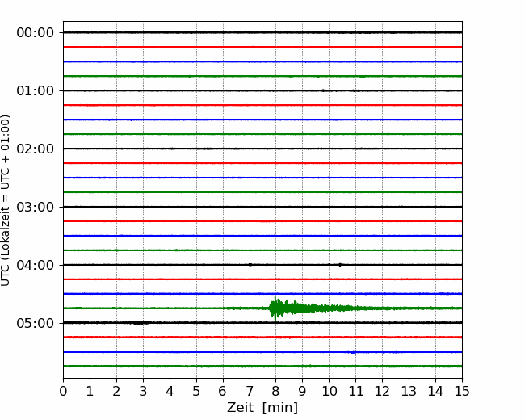Click the 'UTC (Lokalzeit = UTC + 01:00)' axis title

coord(6,200)
